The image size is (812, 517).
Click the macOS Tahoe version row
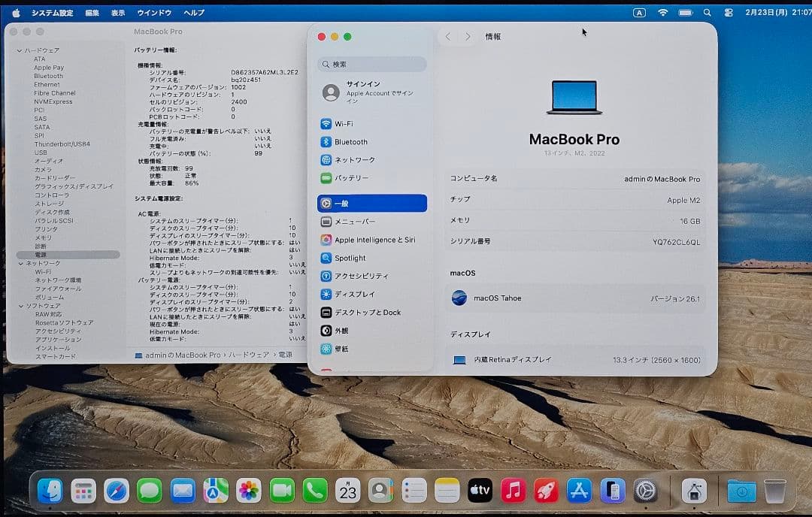coord(575,298)
